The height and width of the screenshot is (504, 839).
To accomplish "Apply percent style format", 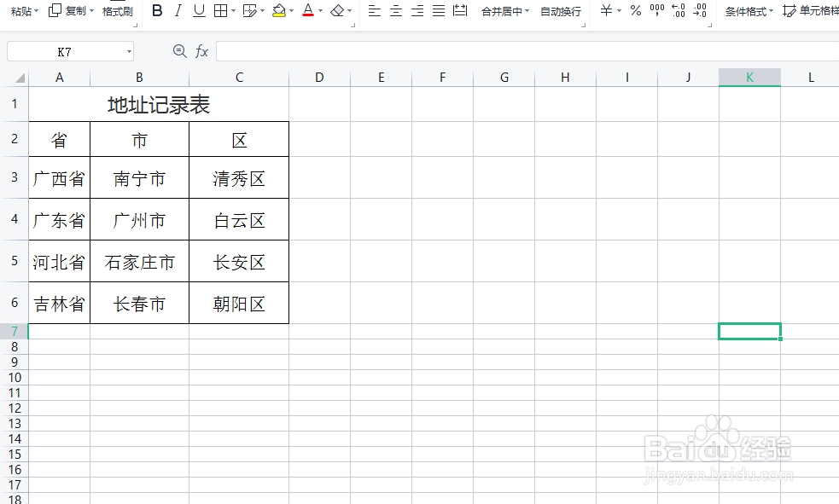I will tap(636, 10).
